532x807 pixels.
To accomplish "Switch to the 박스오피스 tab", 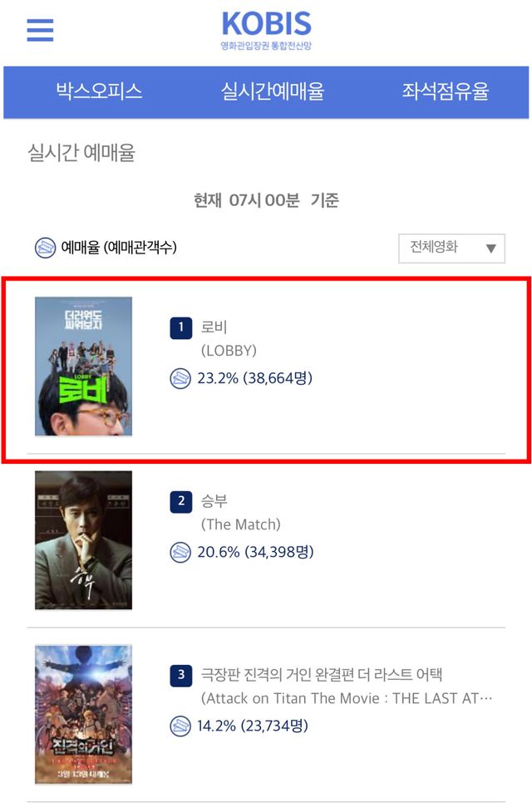I will tap(99, 91).
